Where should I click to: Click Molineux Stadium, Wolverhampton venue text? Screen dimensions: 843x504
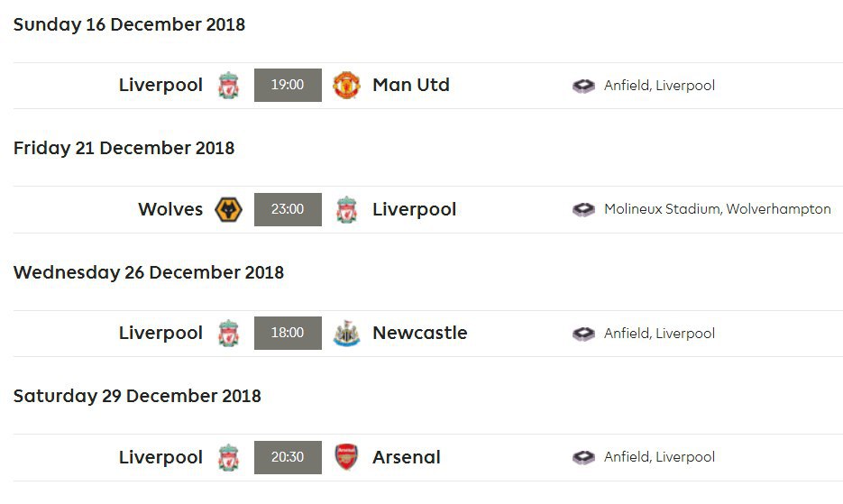pyautogui.click(x=717, y=209)
